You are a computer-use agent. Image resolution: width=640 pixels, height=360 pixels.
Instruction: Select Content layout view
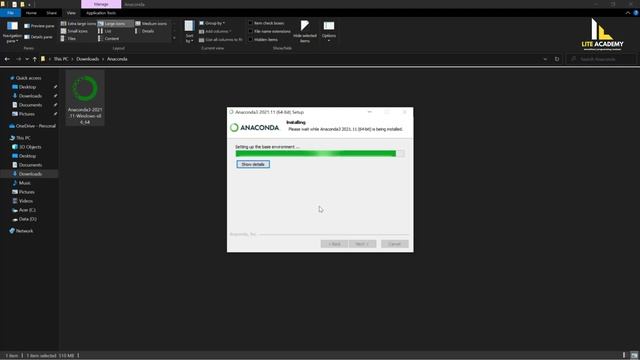click(x=109, y=39)
